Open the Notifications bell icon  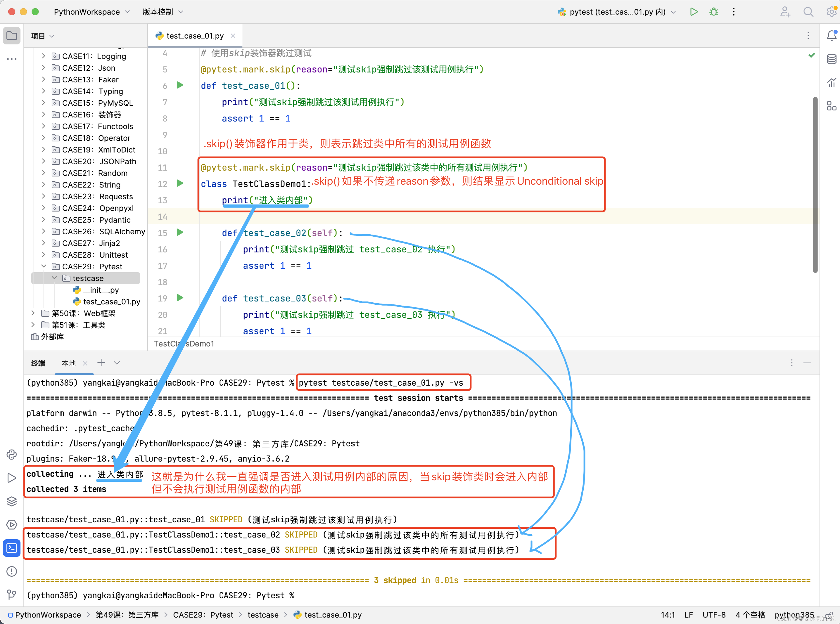click(x=831, y=36)
